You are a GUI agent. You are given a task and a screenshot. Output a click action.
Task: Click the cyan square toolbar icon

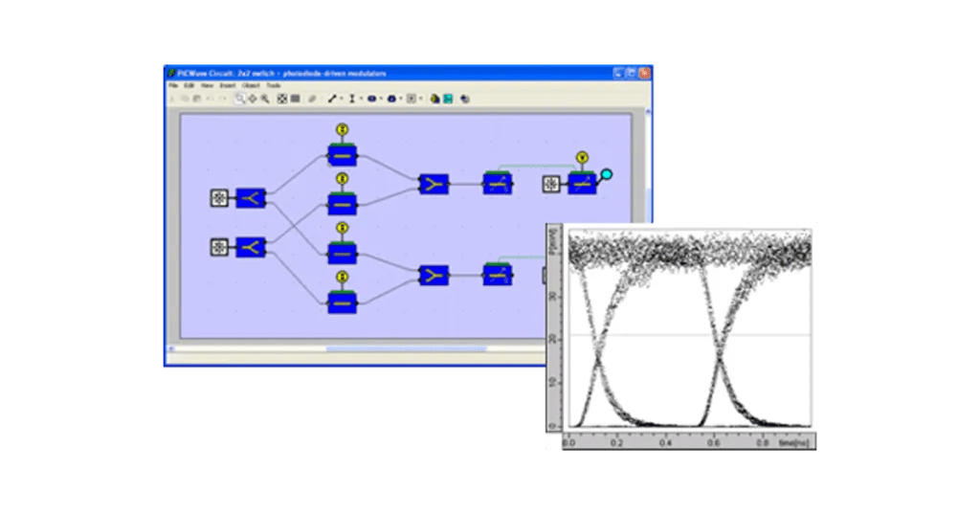[448, 99]
